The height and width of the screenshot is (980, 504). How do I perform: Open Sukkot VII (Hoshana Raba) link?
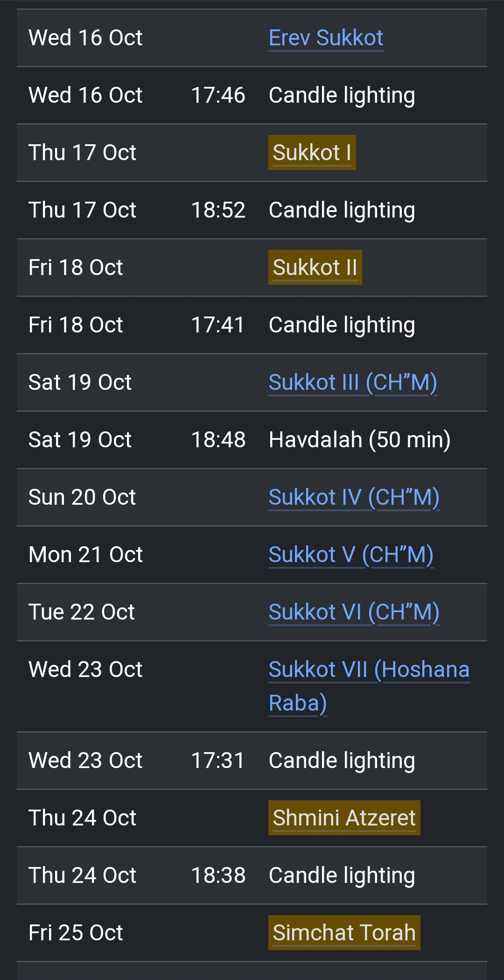pyautogui.click(x=369, y=670)
